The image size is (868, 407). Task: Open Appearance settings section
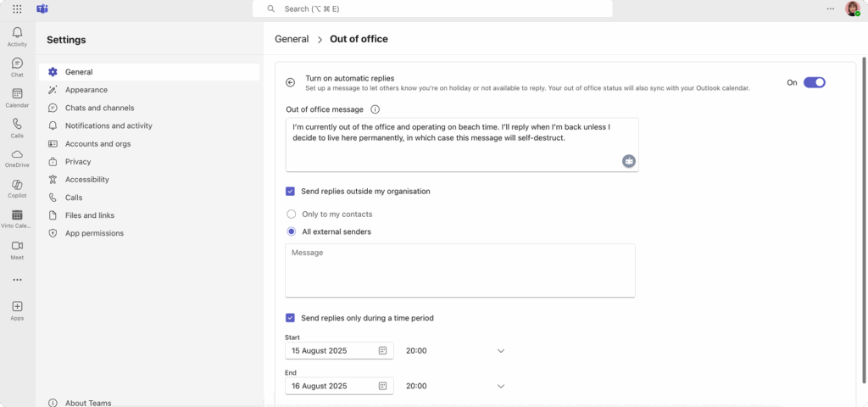(x=86, y=90)
